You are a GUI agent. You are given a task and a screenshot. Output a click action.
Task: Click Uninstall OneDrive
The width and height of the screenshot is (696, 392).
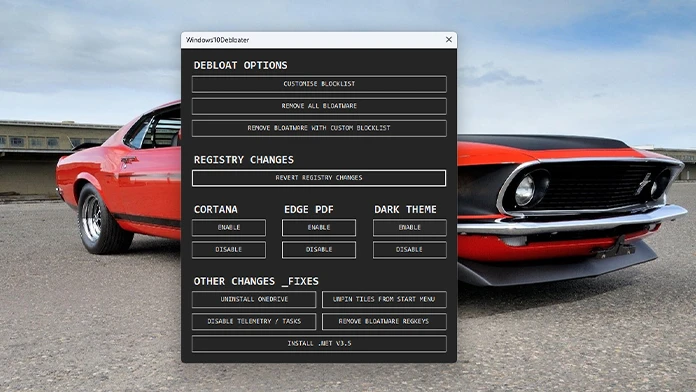(254, 299)
